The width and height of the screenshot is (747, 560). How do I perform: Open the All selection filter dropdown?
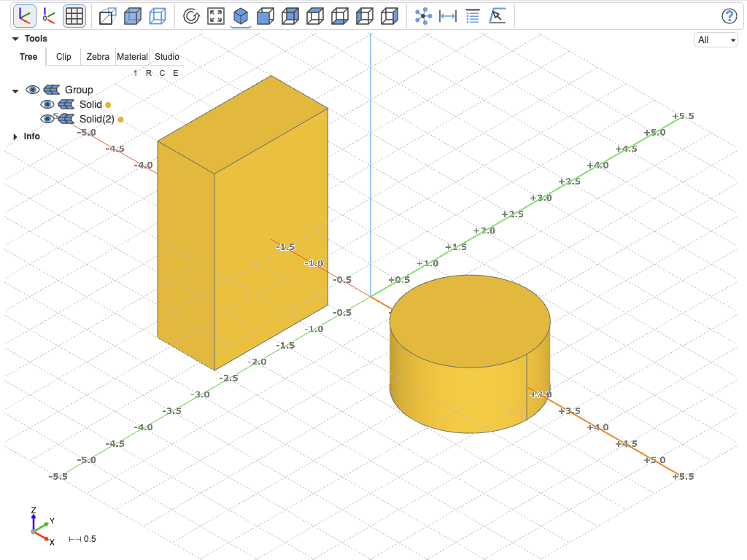(x=716, y=40)
